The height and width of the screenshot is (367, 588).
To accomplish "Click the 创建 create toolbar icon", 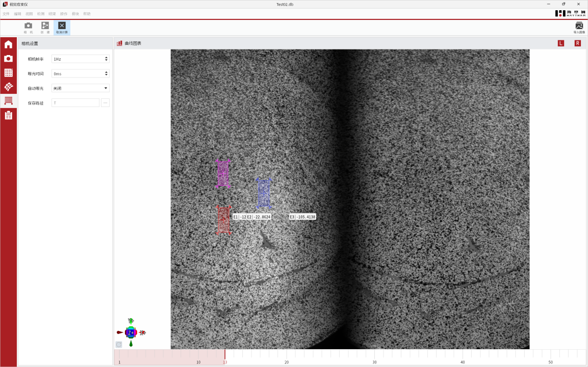I will pyautogui.click(x=45, y=28).
